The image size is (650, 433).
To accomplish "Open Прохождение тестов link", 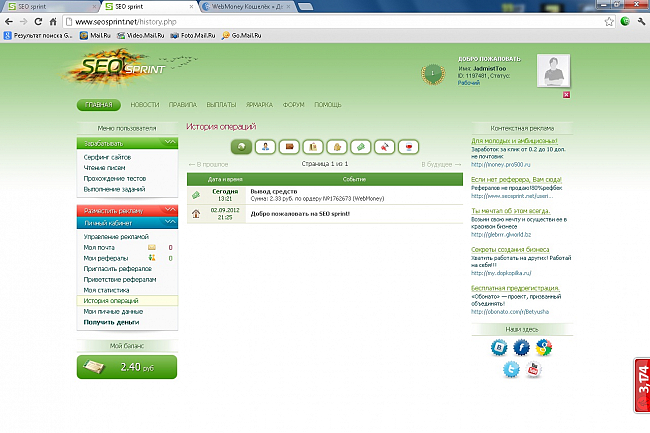I will pyautogui.click(x=115, y=178).
